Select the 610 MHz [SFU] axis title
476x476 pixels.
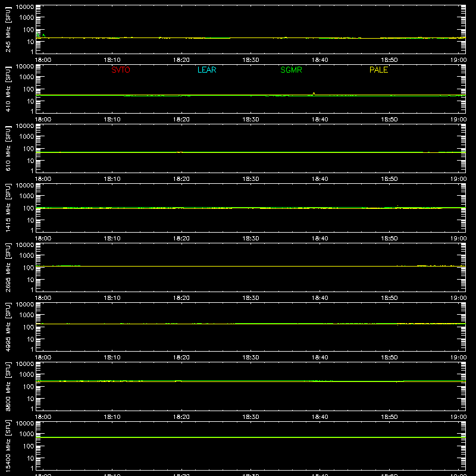pyautogui.click(x=8, y=148)
